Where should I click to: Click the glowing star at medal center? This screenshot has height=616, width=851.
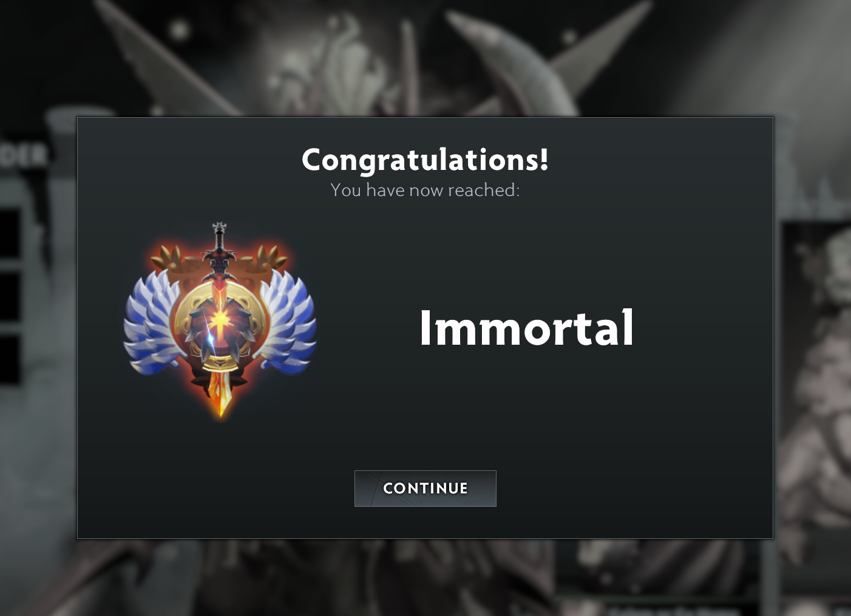219,320
